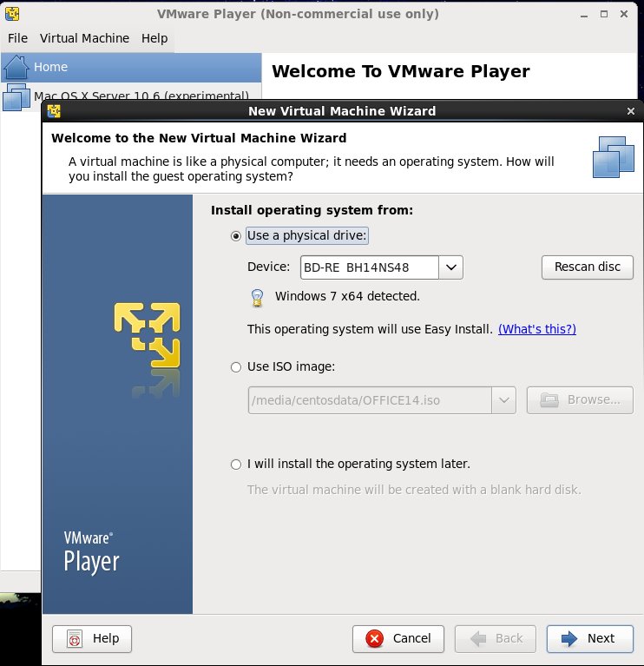Click the lightbulb hint icon
Image resolution: width=644 pixels, height=666 pixels.
(257, 297)
